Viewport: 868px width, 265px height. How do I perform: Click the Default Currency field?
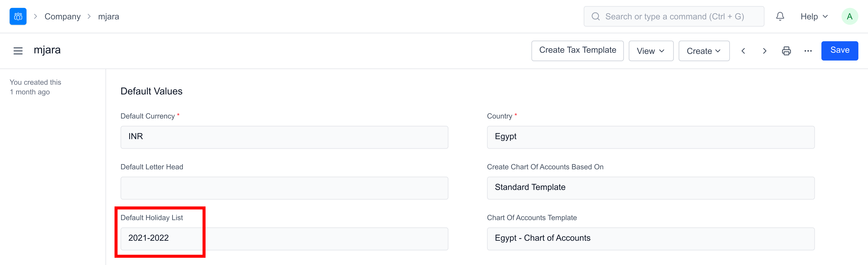tap(284, 137)
